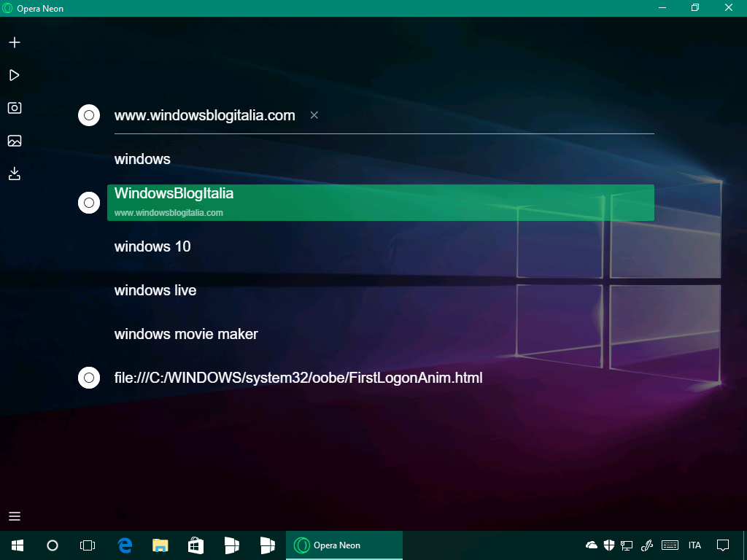This screenshot has width=747, height=560.
Task: Open the WindowsBlogItalia suggestion
Action: [x=381, y=203]
